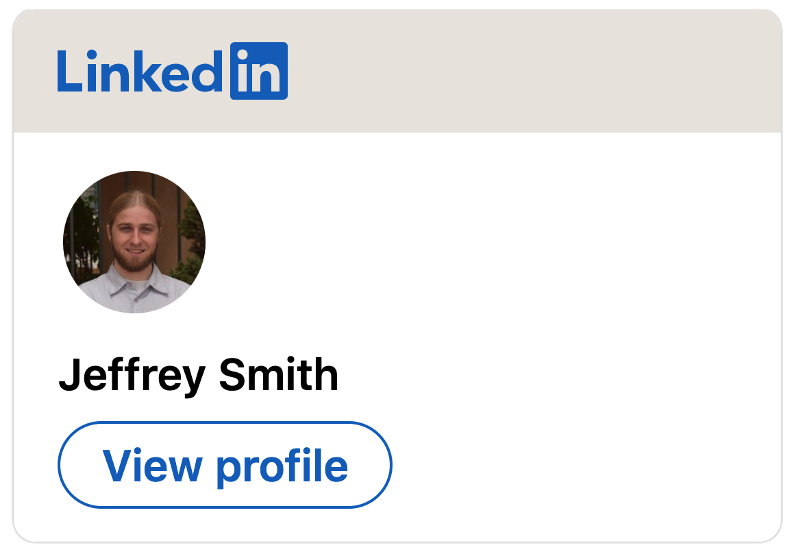Click the blue LinkedIn "in" square icon
Screen dimensions: 793x556
[258, 71]
